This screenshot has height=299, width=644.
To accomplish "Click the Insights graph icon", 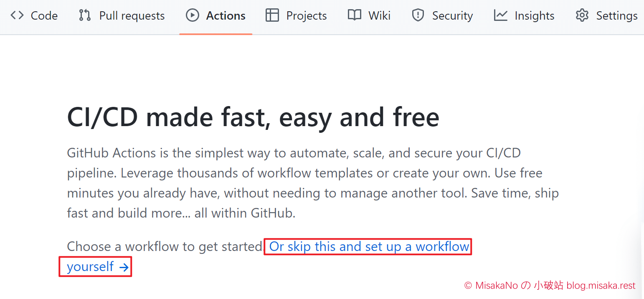I will pyautogui.click(x=500, y=15).
